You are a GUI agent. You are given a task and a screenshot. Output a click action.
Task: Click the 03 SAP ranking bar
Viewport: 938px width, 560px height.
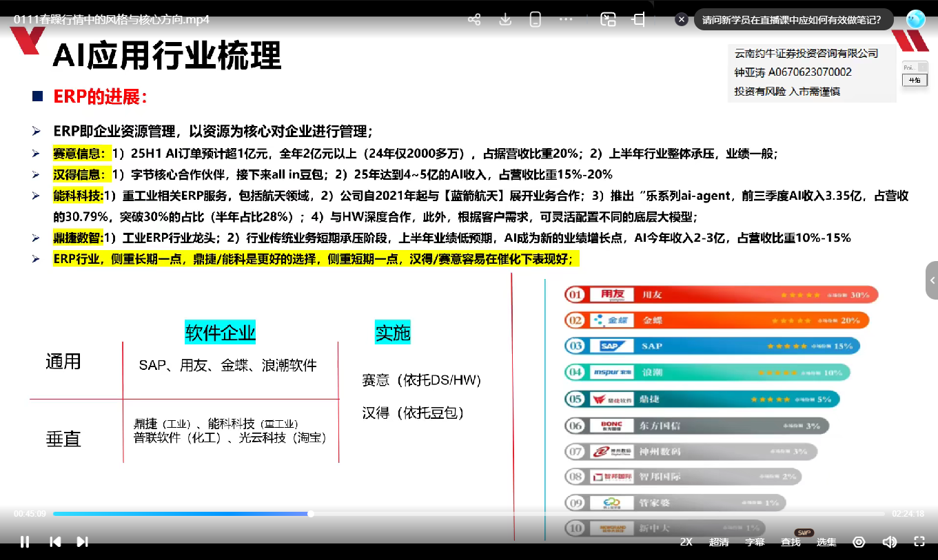[x=713, y=346]
